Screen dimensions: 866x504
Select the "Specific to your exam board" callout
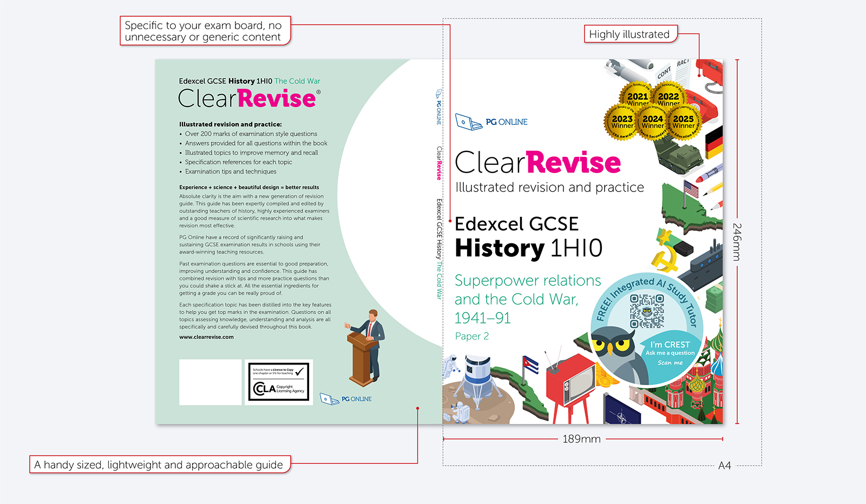point(205,31)
